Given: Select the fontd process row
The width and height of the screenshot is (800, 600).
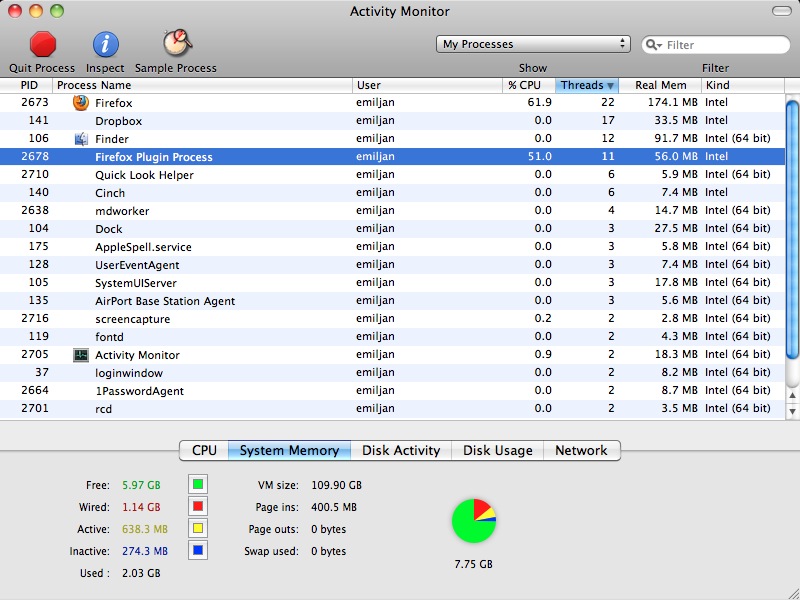Looking at the screenshot, I should [392, 336].
